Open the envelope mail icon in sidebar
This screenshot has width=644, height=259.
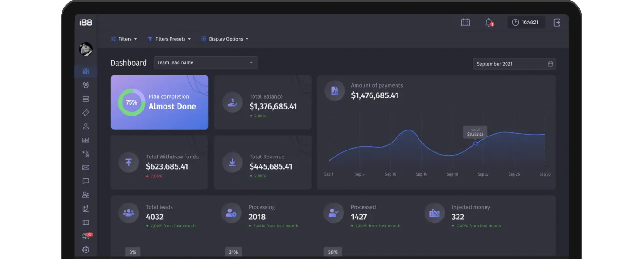(x=86, y=167)
